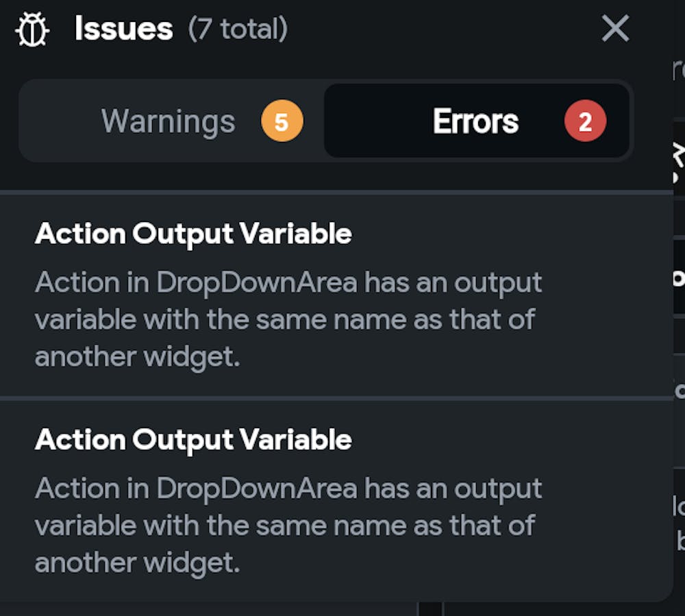Toggle the Warnings filter on
685x616 pixels.
[166, 121]
